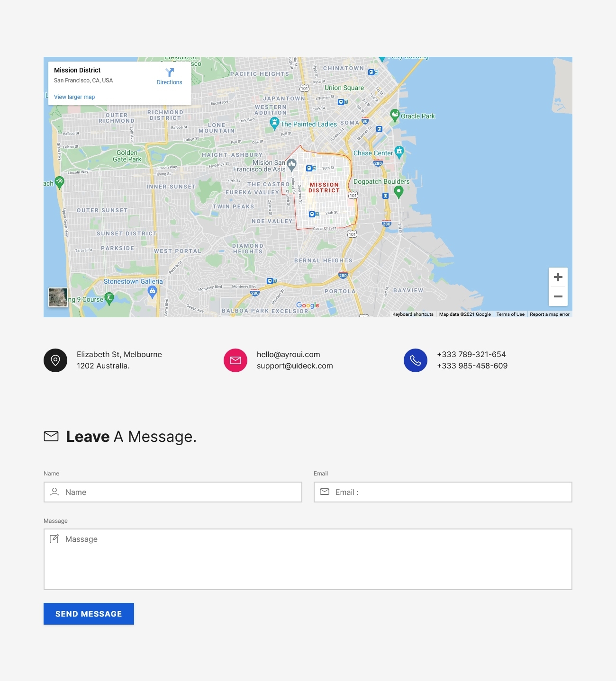The height and width of the screenshot is (681, 616).
Task: Click the HAIGHT-ASHBURY map label
Action: [x=232, y=155]
